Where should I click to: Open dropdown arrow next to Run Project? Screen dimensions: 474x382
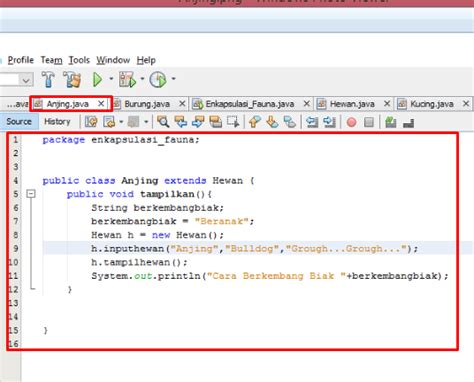pos(111,79)
